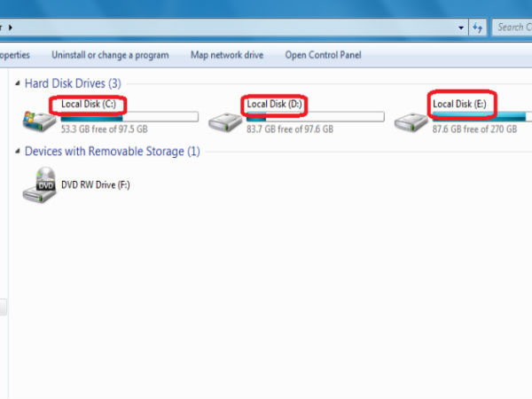The image size is (532, 399).
Task: Select the Local Disk (C:) Windows drive icon
Action: 37,119
